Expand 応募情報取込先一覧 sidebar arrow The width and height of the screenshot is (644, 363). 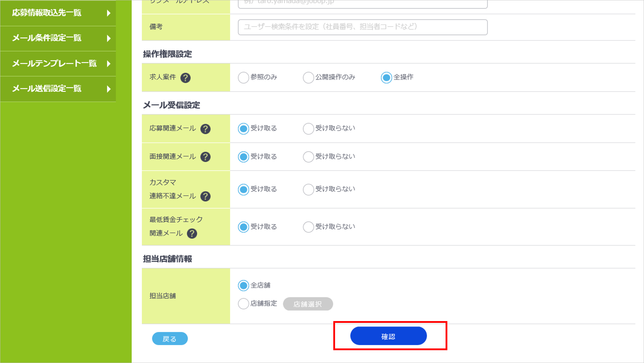click(109, 13)
